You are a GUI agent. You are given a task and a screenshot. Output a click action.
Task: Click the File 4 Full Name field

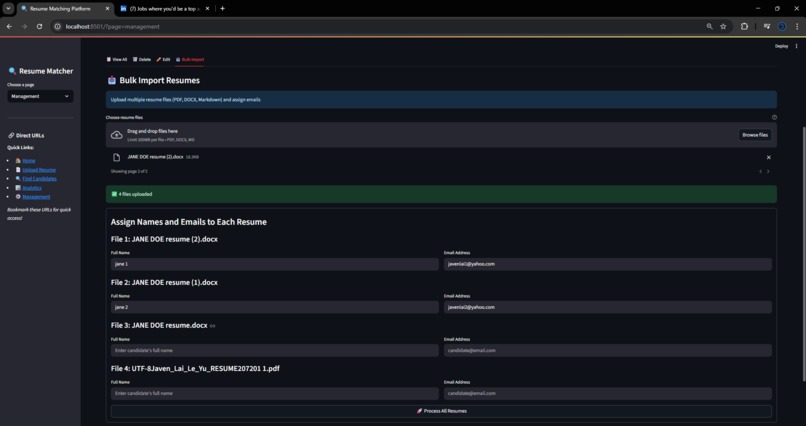(x=274, y=394)
